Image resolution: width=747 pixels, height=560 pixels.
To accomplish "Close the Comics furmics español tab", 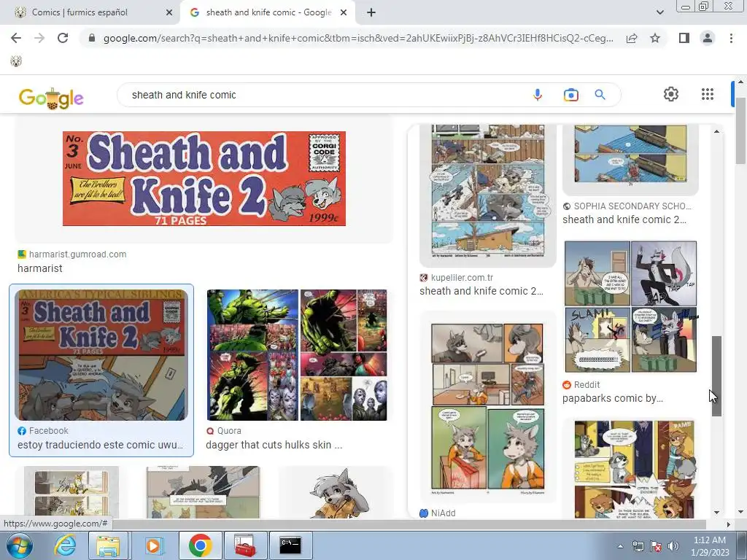I will pyautogui.click(x=169, y=13).
